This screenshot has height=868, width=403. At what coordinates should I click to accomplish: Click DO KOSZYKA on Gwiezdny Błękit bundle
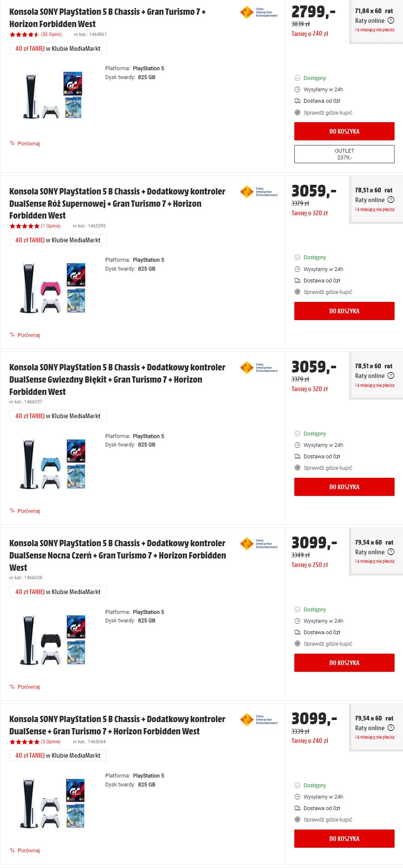(x=344, y=487)
